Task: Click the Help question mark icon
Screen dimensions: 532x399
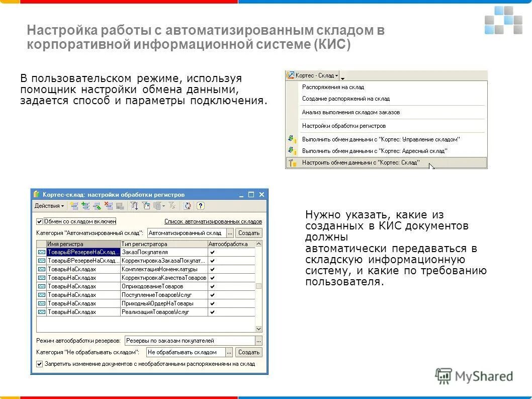Action: click(x=200, y=206)
